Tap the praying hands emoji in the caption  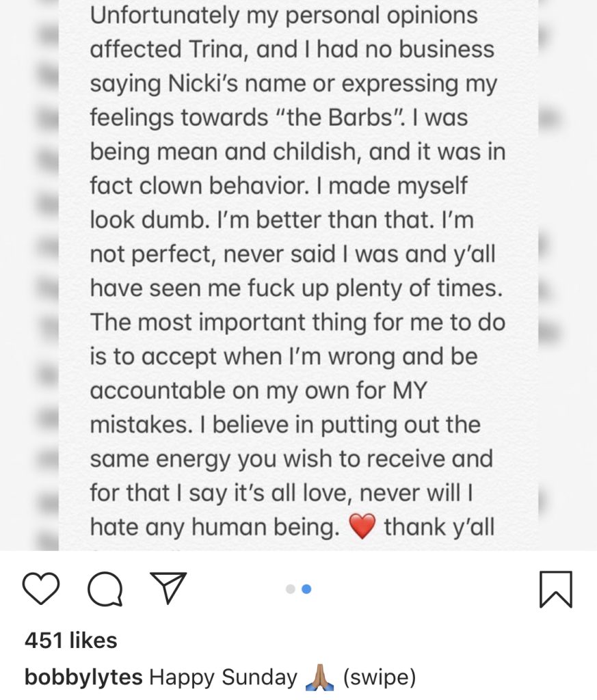point(320,677)
